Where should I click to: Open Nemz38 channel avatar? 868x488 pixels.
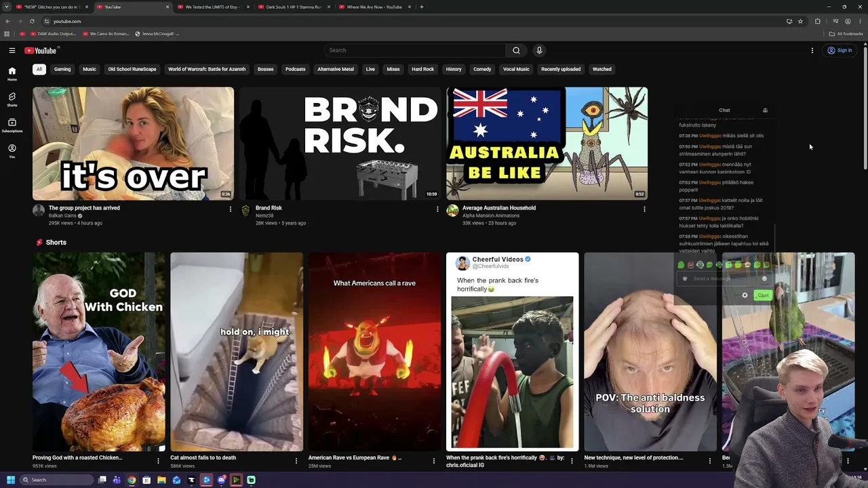pyautogui.click(x=245, y=211)
